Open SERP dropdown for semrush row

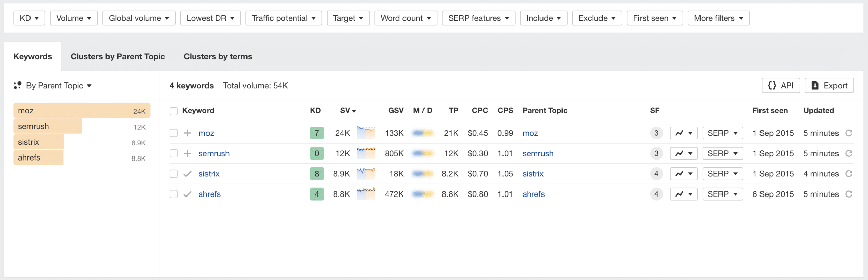tap(723, 153)
